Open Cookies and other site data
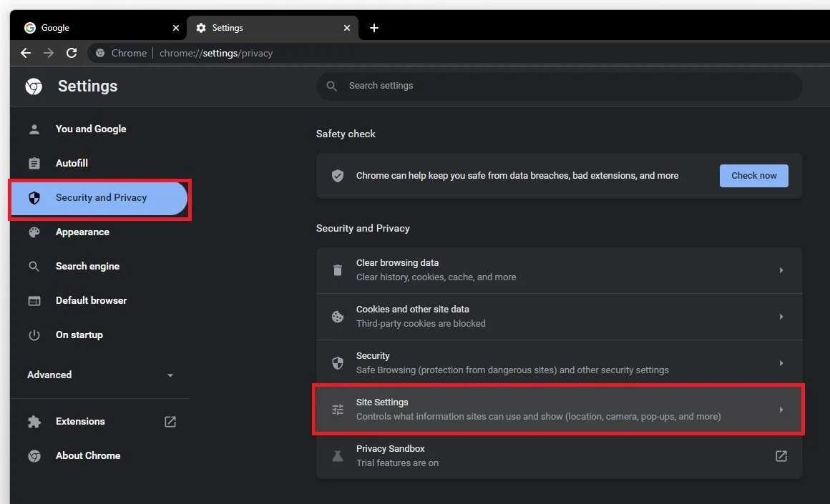830x504 pixels. pyautogui.click(x=559, y=317)
